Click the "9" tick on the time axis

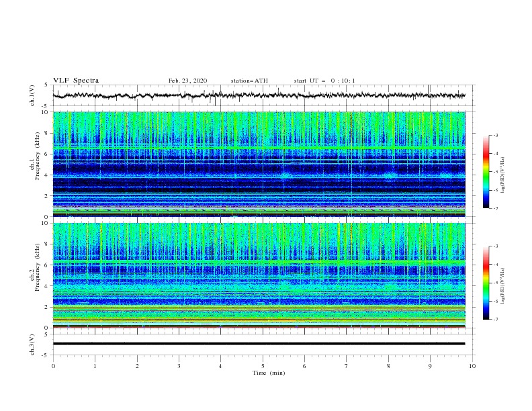pos(430,366)
